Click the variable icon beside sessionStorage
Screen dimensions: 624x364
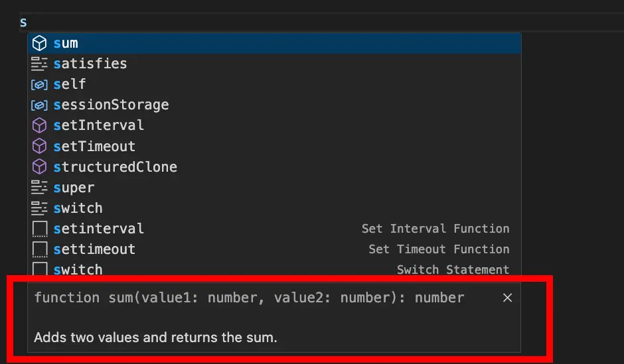click(x=39, y=105)
